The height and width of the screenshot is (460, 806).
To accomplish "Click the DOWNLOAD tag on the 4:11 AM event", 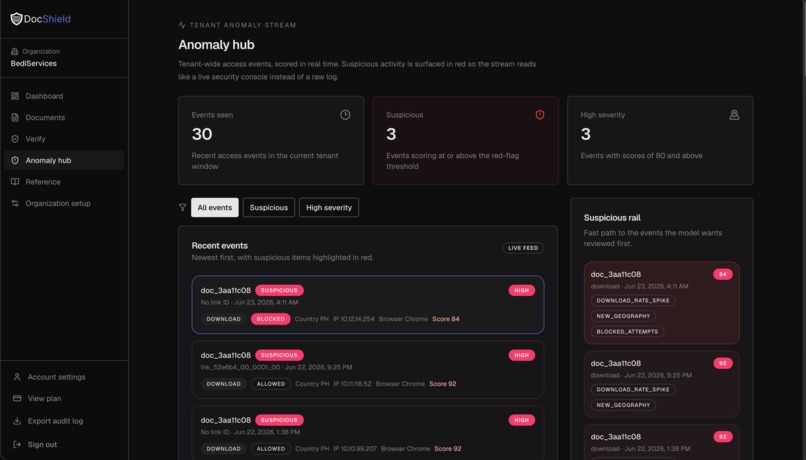I will pyautogui.click(x=224, y=319).
